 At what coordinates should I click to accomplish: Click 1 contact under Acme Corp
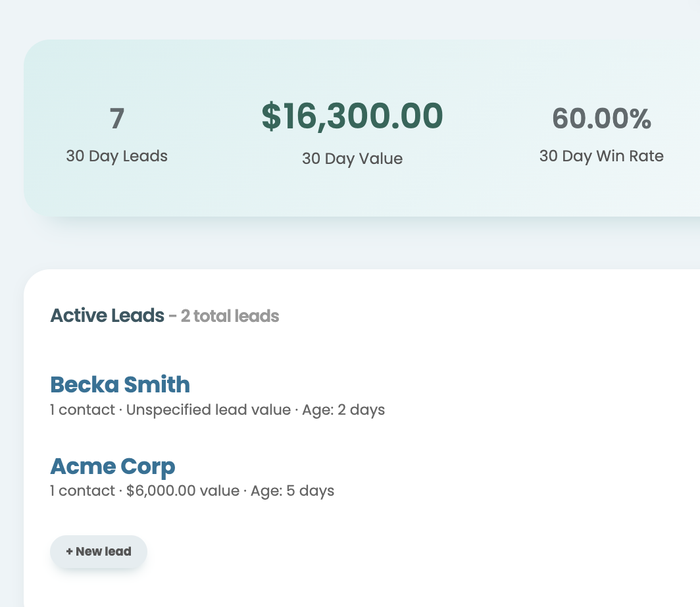(x=83, y=490)
